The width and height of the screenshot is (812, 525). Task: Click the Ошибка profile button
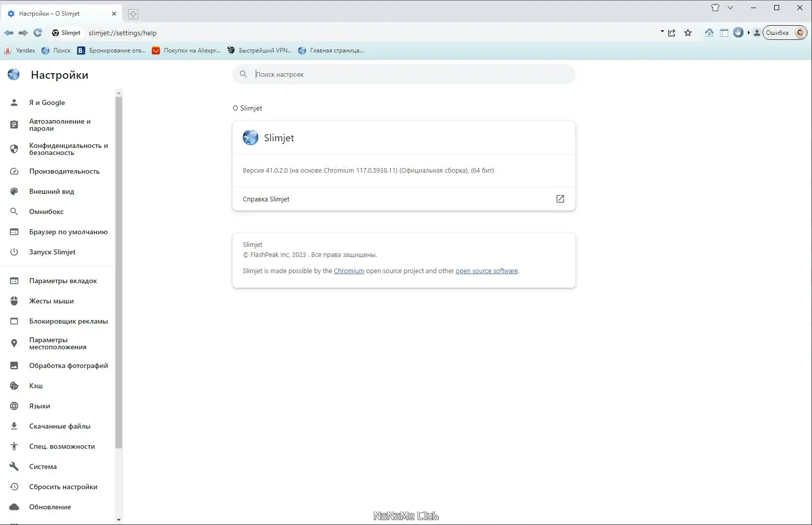tap(785, 33)
